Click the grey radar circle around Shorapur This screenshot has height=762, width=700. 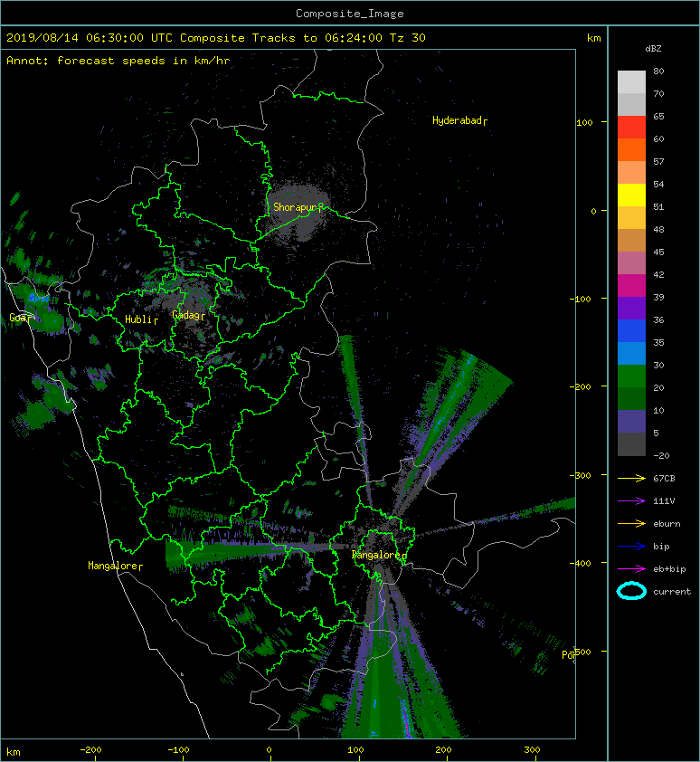(x=298, y=211)
